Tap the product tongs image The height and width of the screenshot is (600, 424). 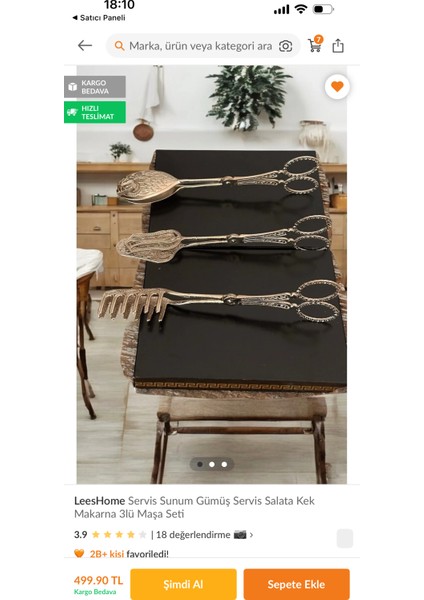point(212,274)
